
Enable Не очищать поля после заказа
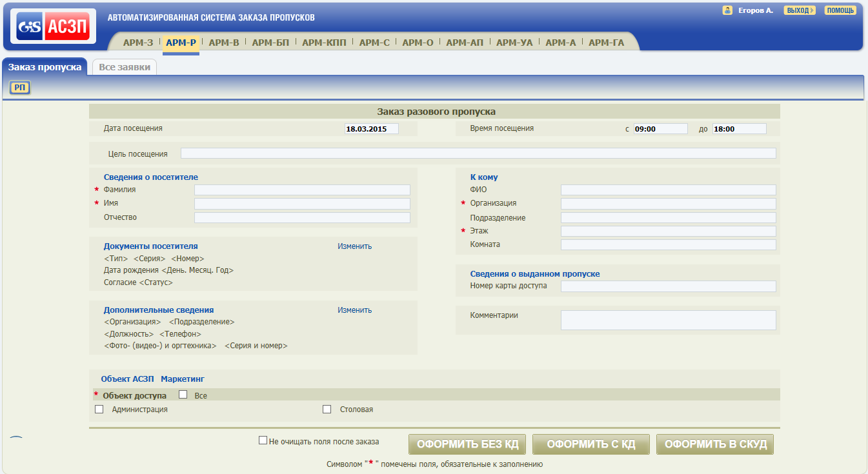(x=263, y=440)
